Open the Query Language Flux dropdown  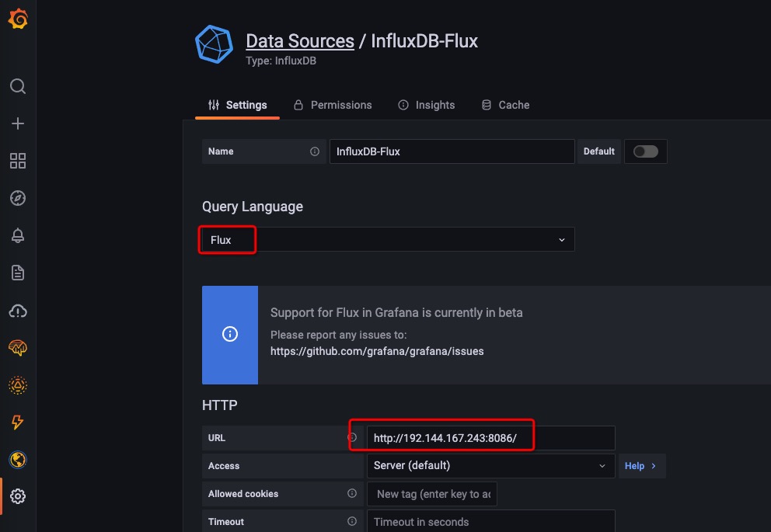(x=388, y=240)
